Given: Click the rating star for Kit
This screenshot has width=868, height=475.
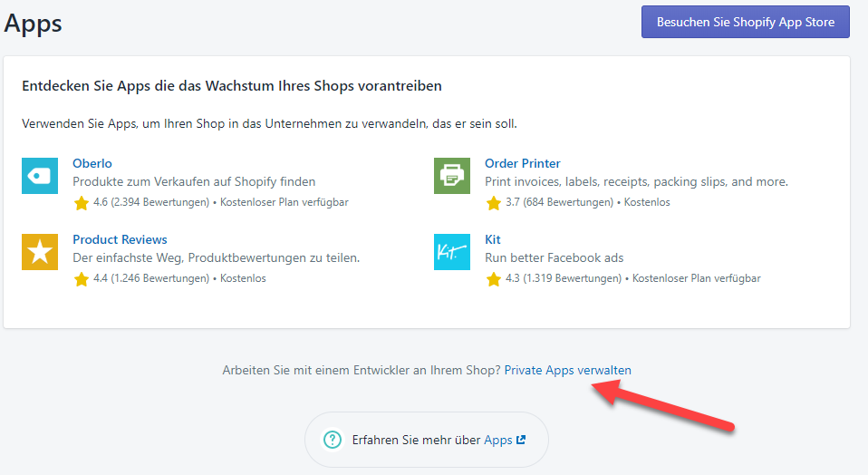Looking at the screenshot, I should (x=493, y=279).
